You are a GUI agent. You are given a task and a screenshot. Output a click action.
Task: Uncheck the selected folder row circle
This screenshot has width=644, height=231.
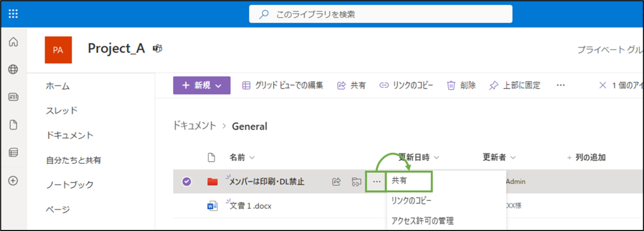pos(186,182)
